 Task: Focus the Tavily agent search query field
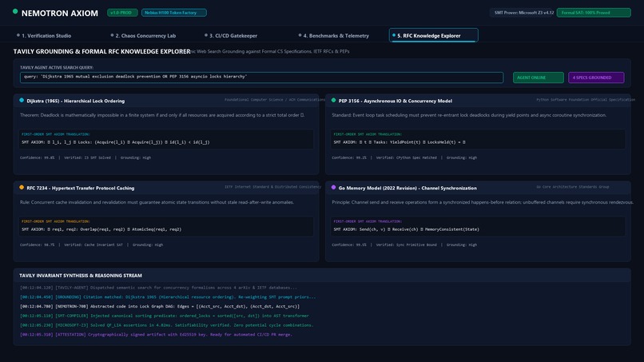pyautogui.click(x=261, y=78)
